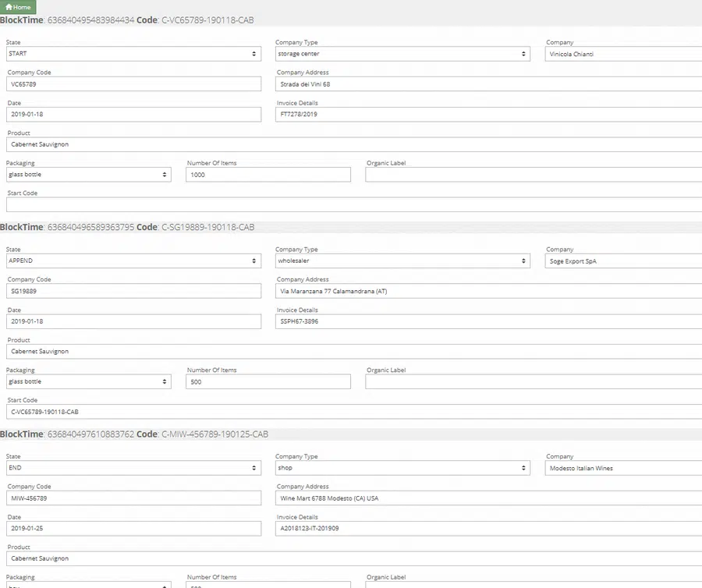
Task: Click BlockTime value 636840495483984434
Action: [91, 20]
